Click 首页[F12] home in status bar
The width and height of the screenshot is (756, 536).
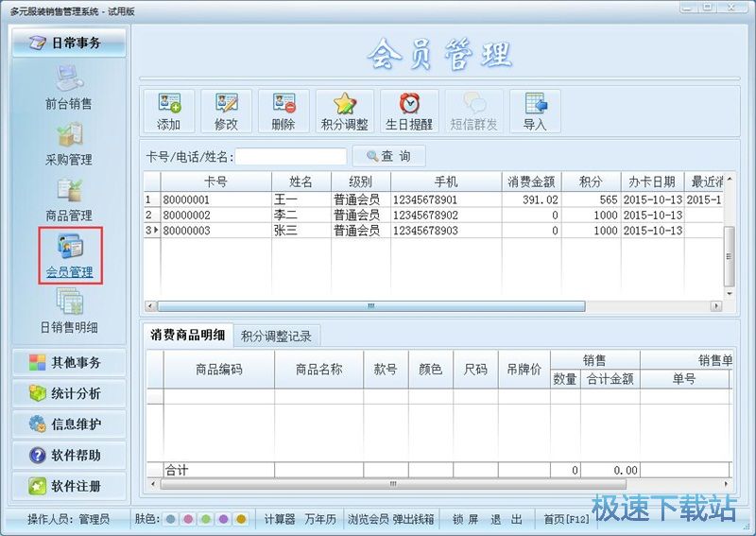tap(566, 519)
